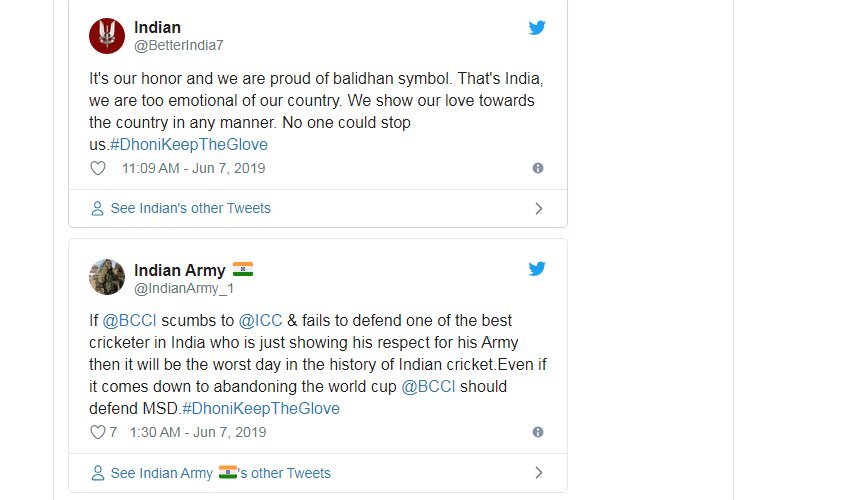Open info icon on the 1:30 AM tweet
Viewport: 846px width, 500px height.
tap(538, 433)
